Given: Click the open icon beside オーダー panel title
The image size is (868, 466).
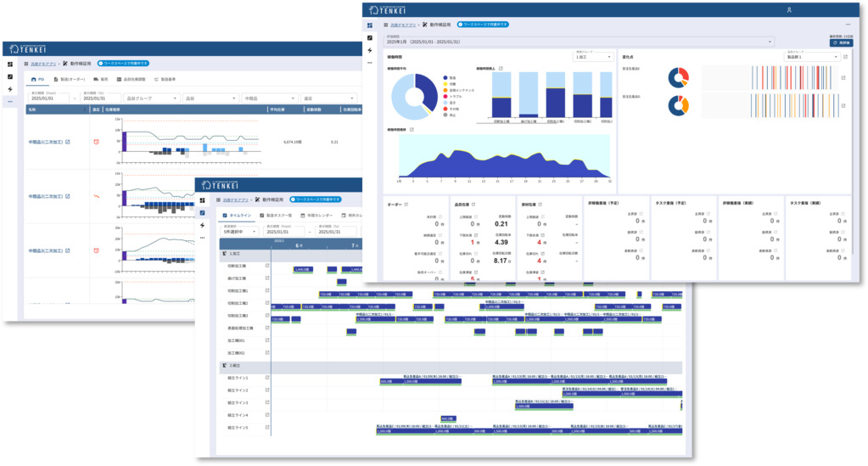Looking at the screenshot, I should point(408,205).
